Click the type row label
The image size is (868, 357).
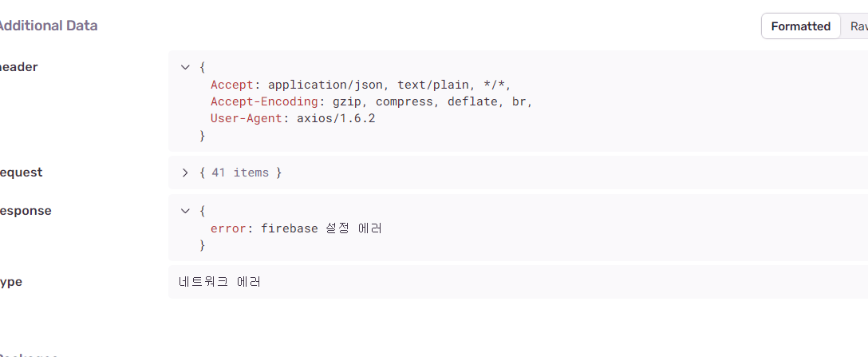[x=10, y=282]
